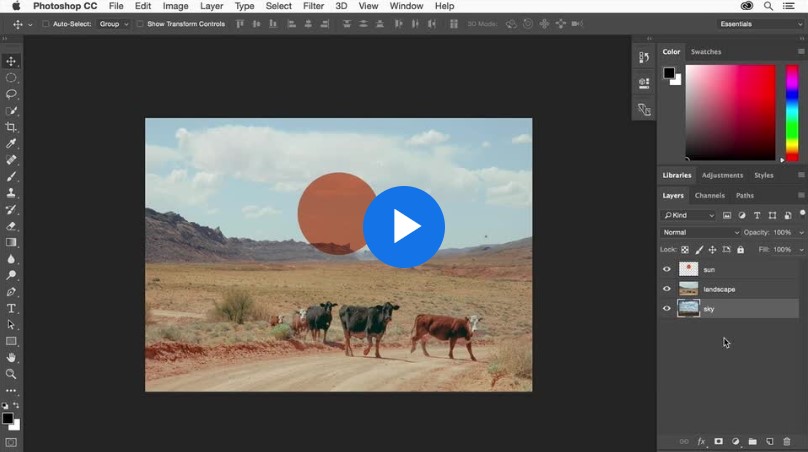
Task: Click inside the color picker field
Action: (730, 112)
